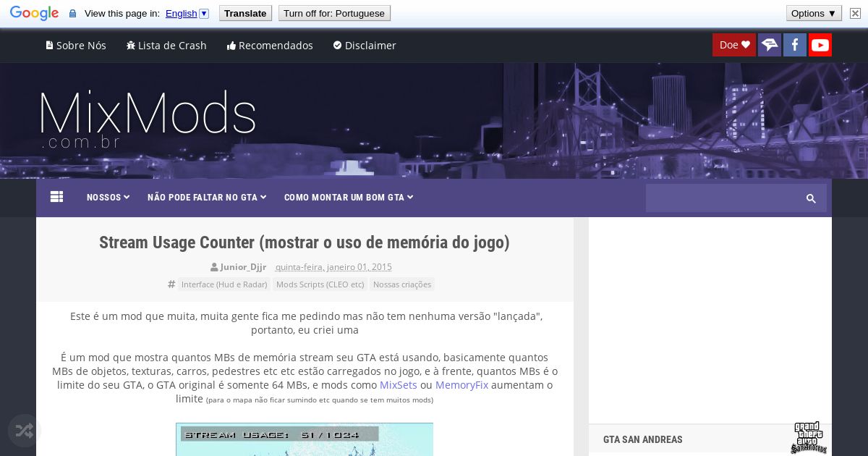This screenshot has height=456, width=868.
Task: Expand COMO MONTAR UM BOM GTA menu
Action: point(349,198)
